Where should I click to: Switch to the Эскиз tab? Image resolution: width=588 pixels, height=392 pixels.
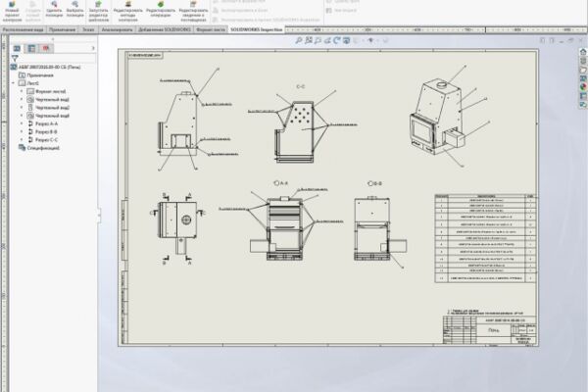coord(88,29)
